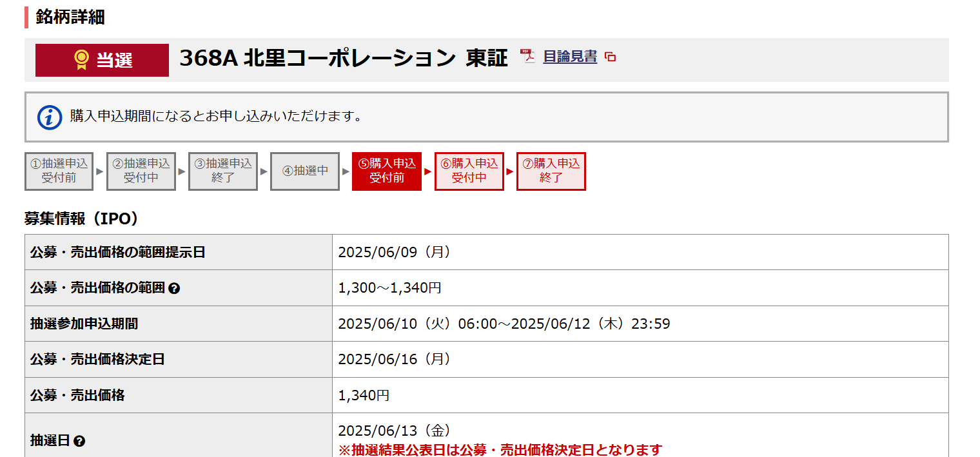Select step ①抽選申込受付前
This screenshot has height=457, width=980.
[59, 171]
